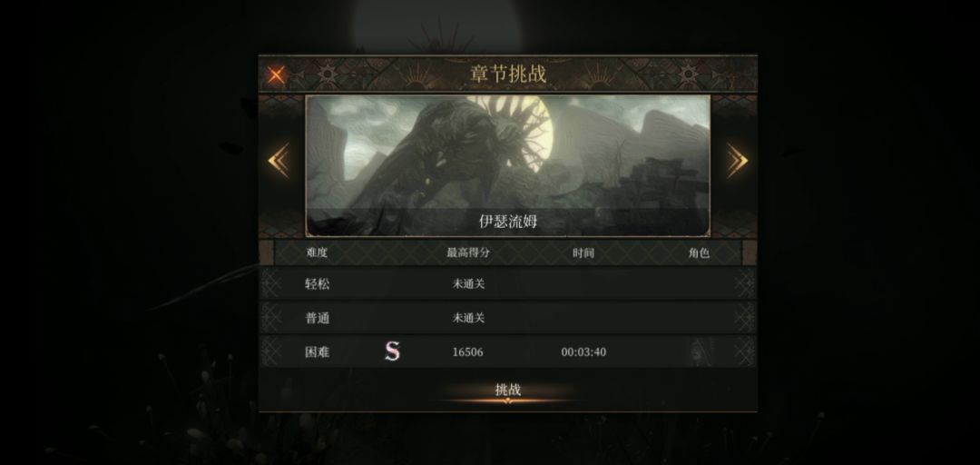980x465 pixels.
Task: Go to previous chapter with left arrow
Action: 279,160
